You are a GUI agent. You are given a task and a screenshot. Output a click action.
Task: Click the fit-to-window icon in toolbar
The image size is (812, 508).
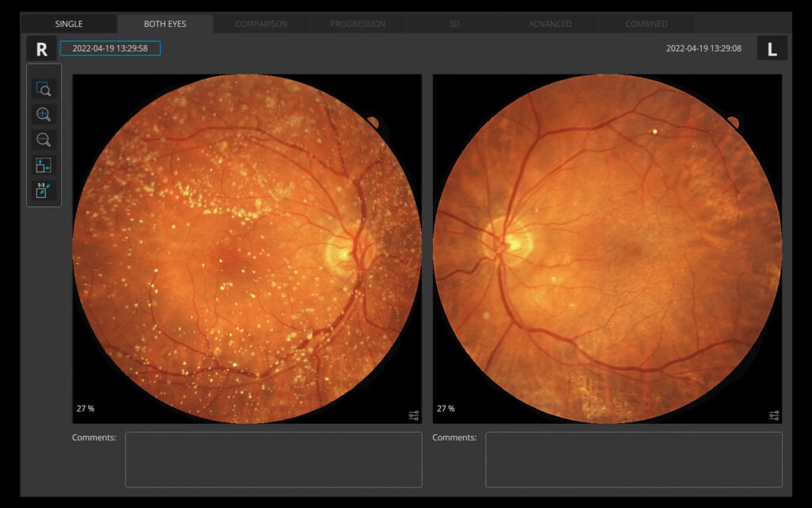(x=44, y=165)
